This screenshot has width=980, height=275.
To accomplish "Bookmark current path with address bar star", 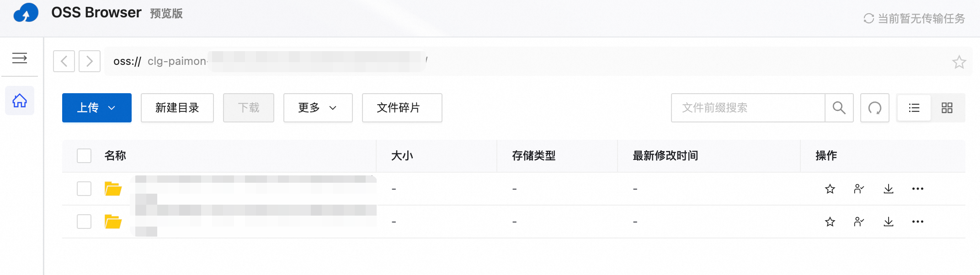I will [x=959, y=62].
